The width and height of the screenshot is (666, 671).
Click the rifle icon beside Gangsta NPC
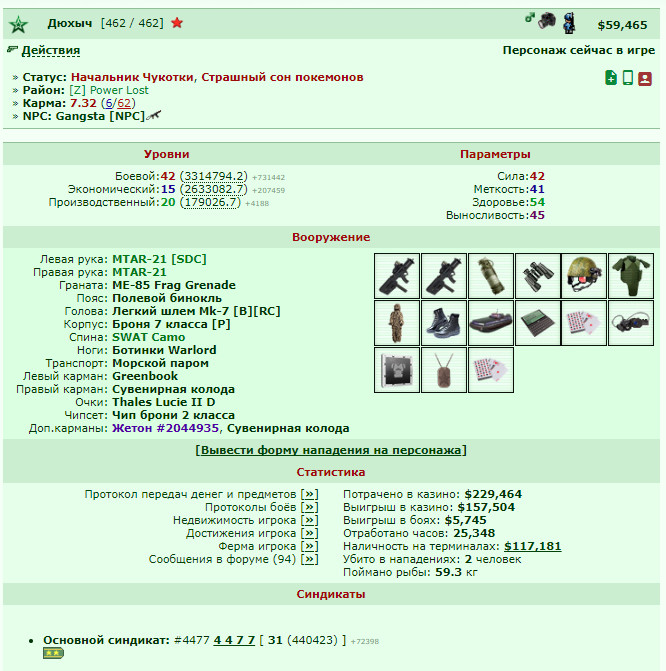(x=154, y=116)
